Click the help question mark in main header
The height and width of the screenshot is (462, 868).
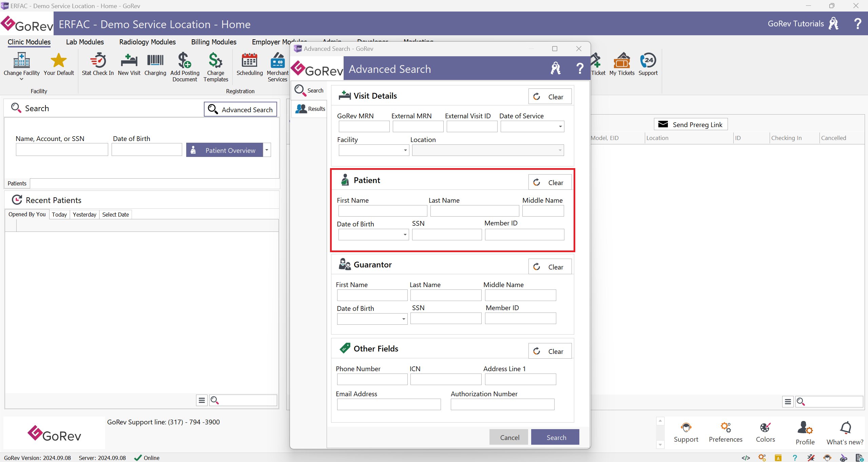click(857, 24)
